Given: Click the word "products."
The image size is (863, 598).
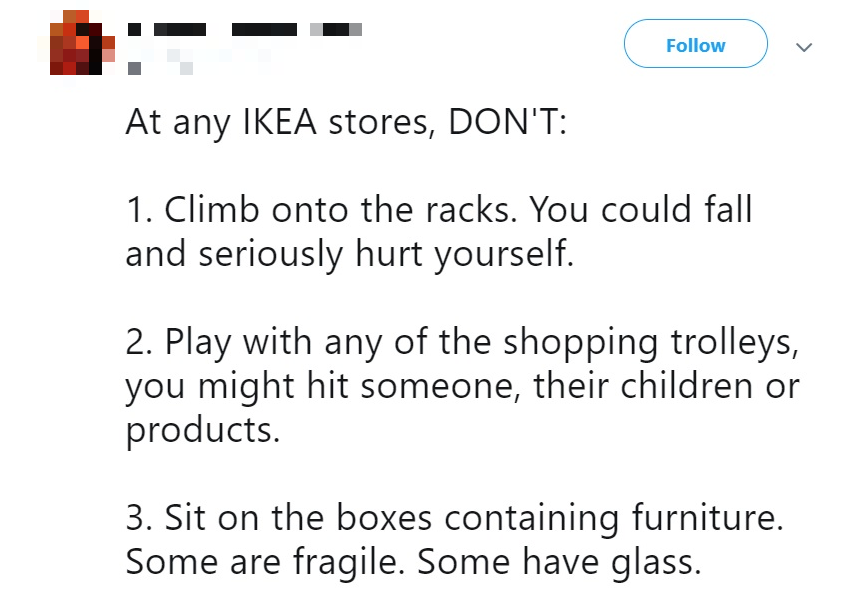Looking at the screenshot, I should (x=203, y=431).
